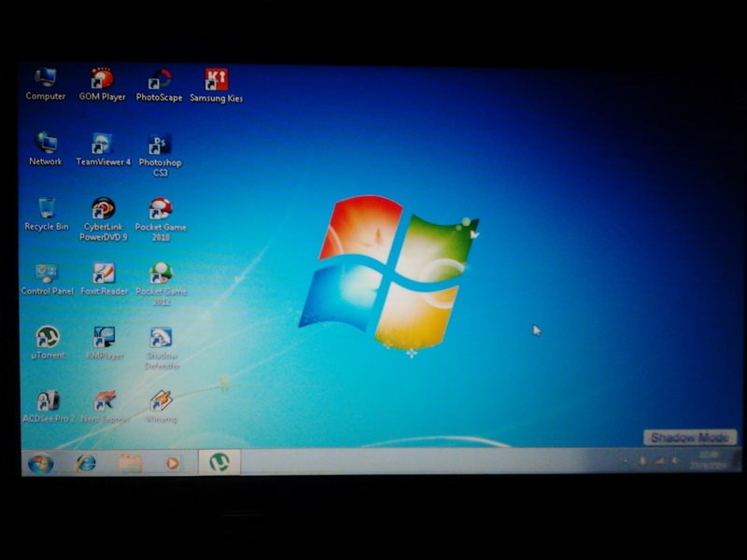The height and width of the screenshot is (560, 747).
Task: Select the ACDSee Pro 2 shortcut
Action: click(49, 407)
